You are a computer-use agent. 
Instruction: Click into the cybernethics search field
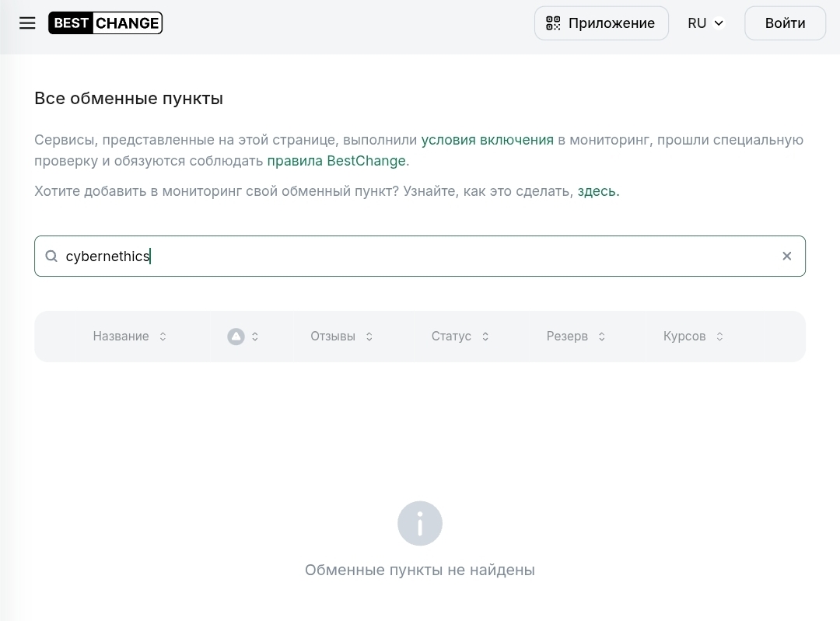click(420, 256)
